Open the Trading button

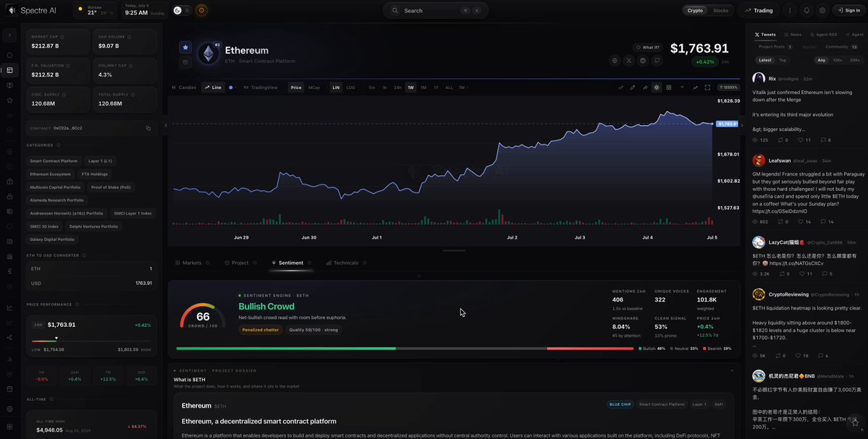(759, 11)
